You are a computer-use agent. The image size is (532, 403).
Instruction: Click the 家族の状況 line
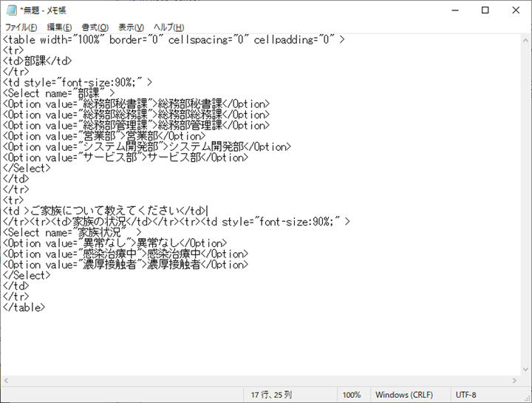[176, 222]
